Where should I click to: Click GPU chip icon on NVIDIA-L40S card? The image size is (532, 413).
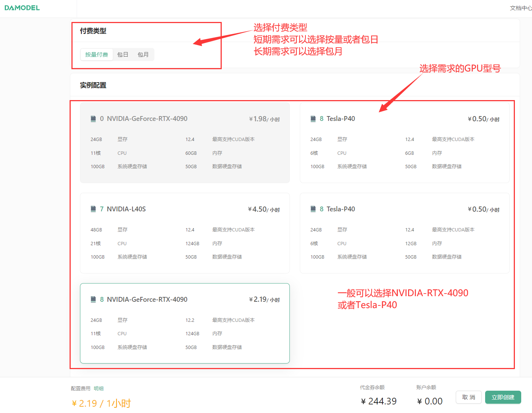click(x=93, y=209)
